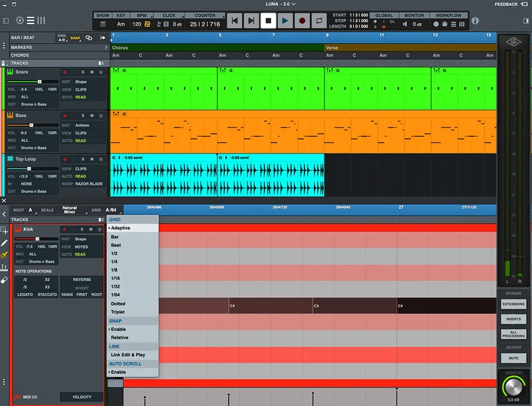
Task: Click the Record button in transport
Action: pos(302,21)
